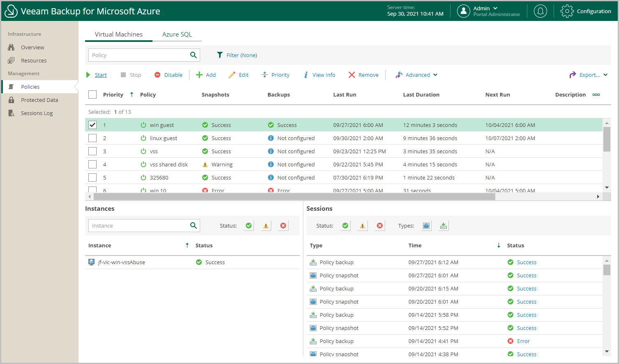Click power icon of linux guest policy
The image size is (619, 364).
point(143,138)
